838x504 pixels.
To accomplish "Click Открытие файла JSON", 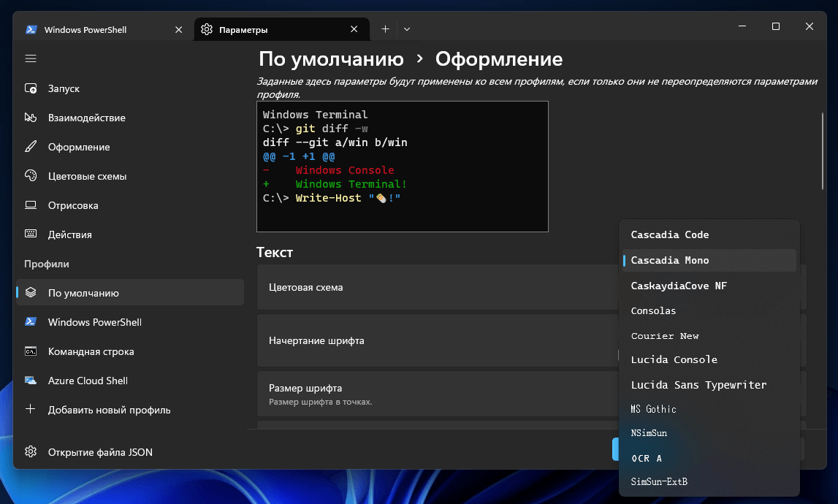I will point(130,451).
